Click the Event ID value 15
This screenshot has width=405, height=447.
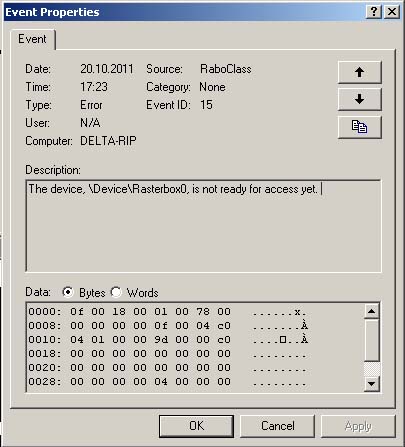(206, 105)
